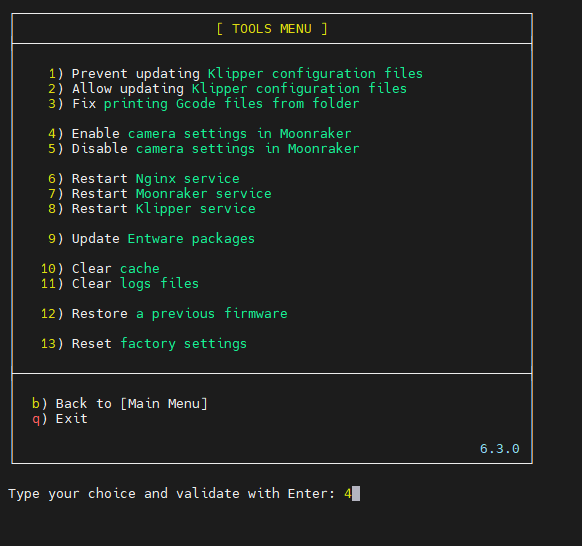
Task: Select Restart Nginx service entry
Action: tap(144, 179)
